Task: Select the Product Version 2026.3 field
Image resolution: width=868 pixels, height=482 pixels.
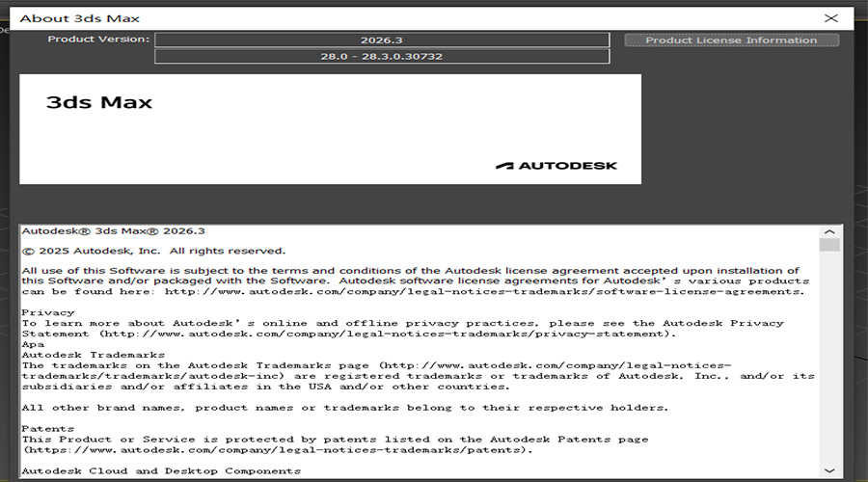Action: [x=382, y=40]
